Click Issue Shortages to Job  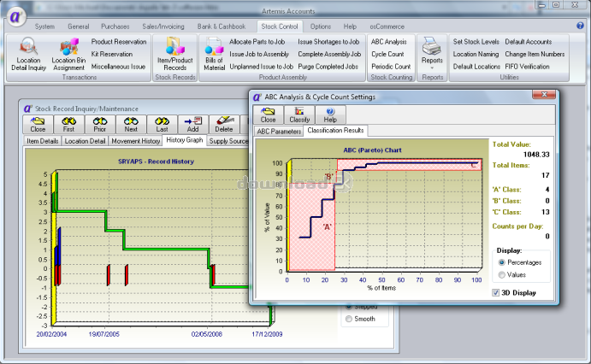(328, 42)
